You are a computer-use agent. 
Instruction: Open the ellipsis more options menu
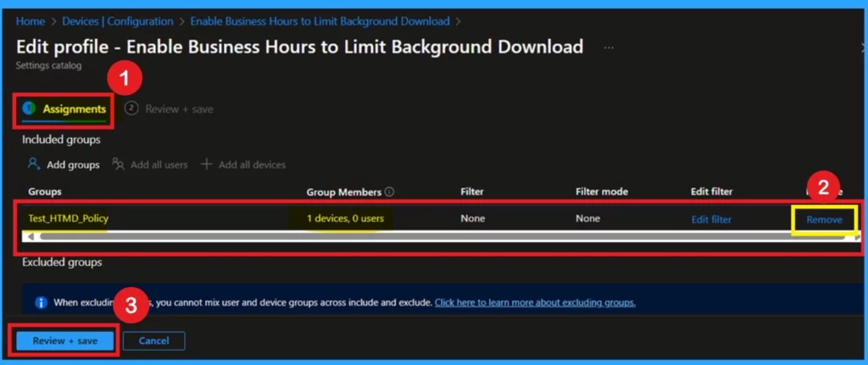609,47
